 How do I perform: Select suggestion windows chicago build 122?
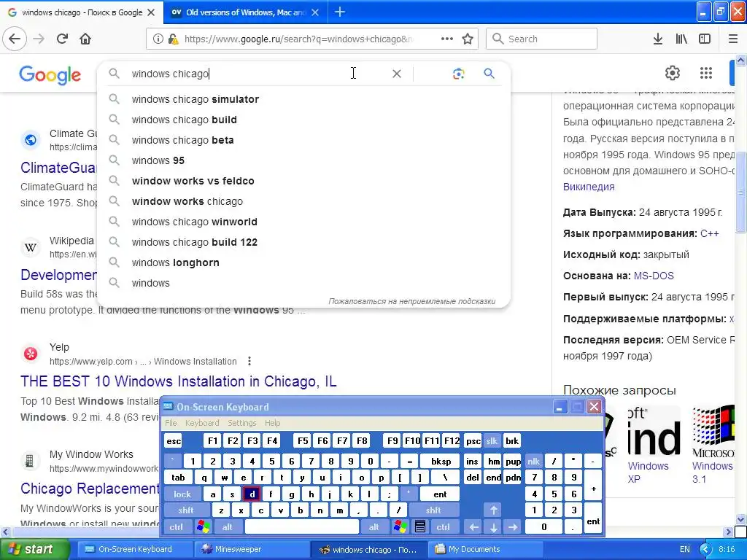pyautogui.click(x=303, y=242)
